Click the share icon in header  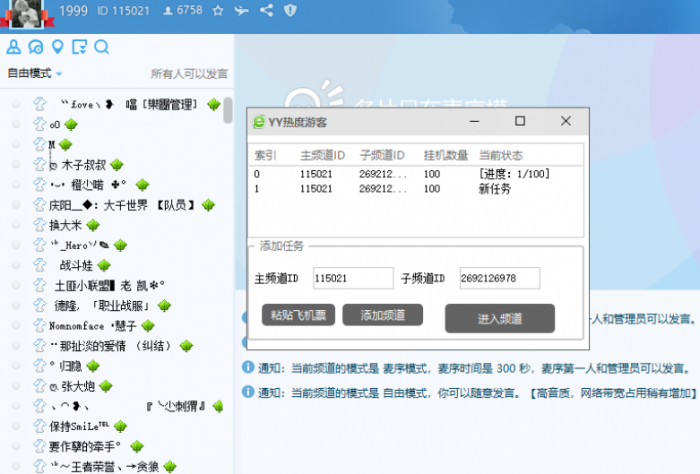(x=266, y=10)
